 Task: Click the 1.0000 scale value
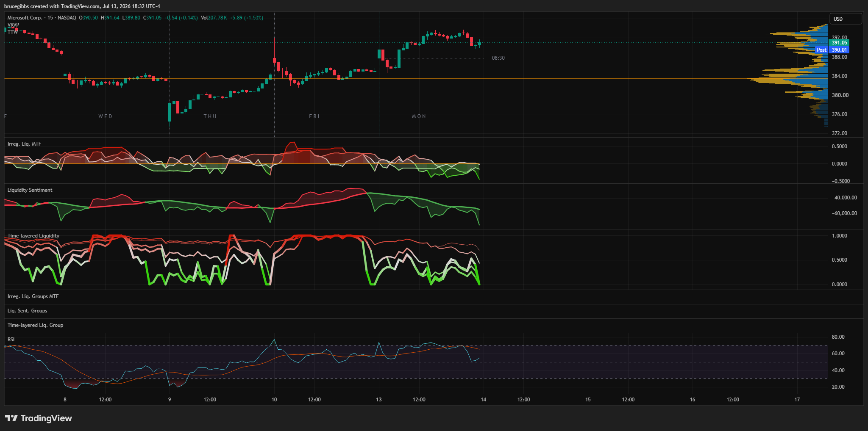(840, 236)
